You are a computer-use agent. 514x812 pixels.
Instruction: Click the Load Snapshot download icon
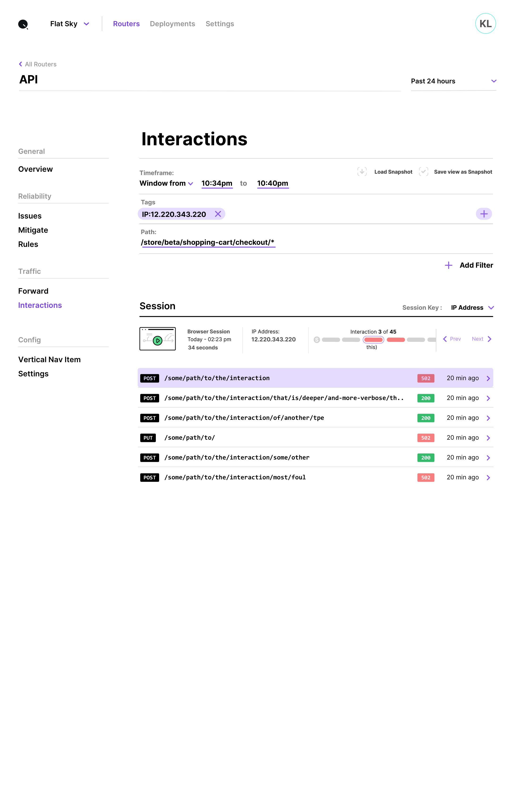362,172
